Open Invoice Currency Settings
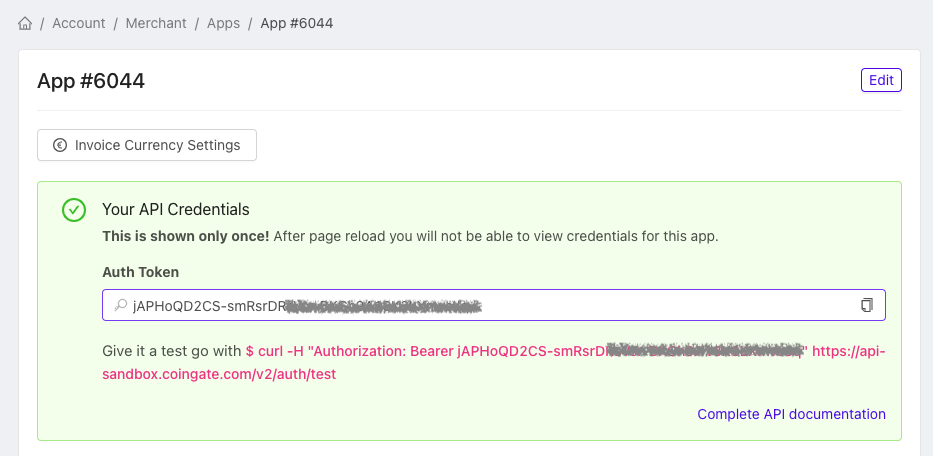 [x=147, y=145]
